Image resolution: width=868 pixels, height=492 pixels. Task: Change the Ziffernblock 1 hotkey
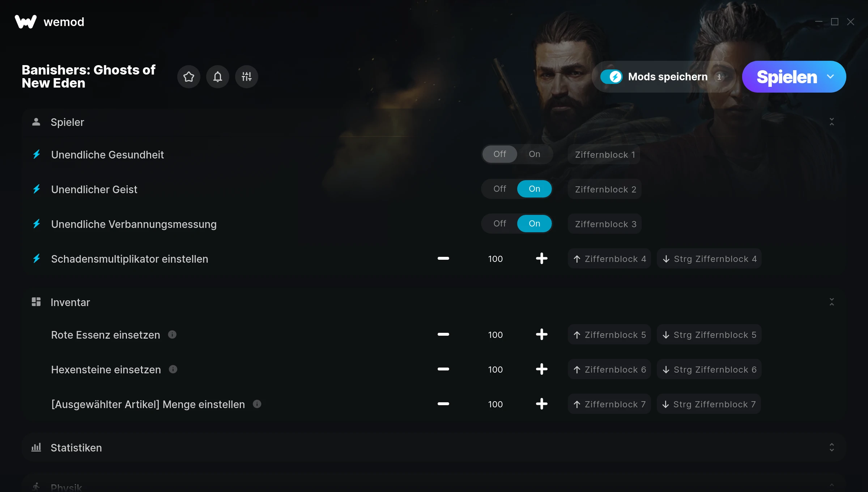pos(604,154)
